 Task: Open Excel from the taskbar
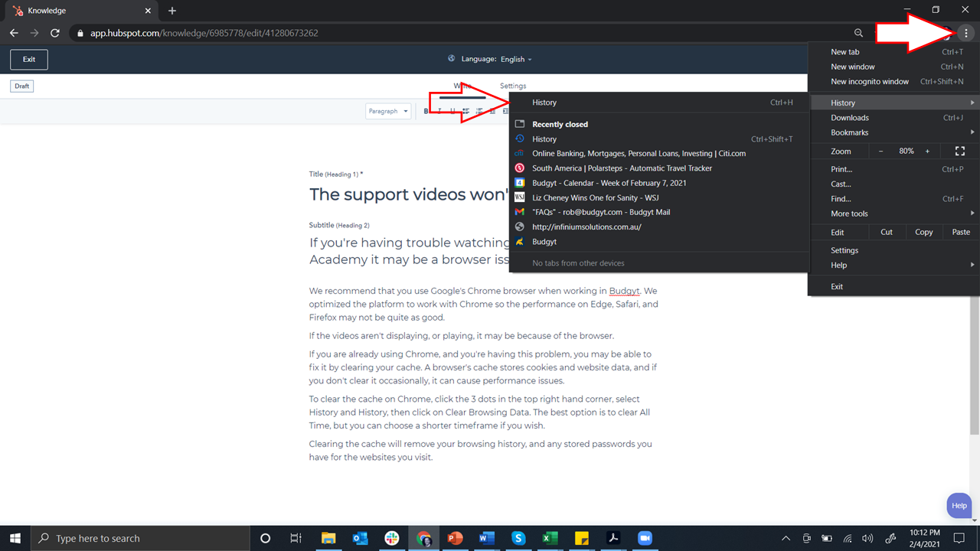pyautogui.click(x=550, y=538)
